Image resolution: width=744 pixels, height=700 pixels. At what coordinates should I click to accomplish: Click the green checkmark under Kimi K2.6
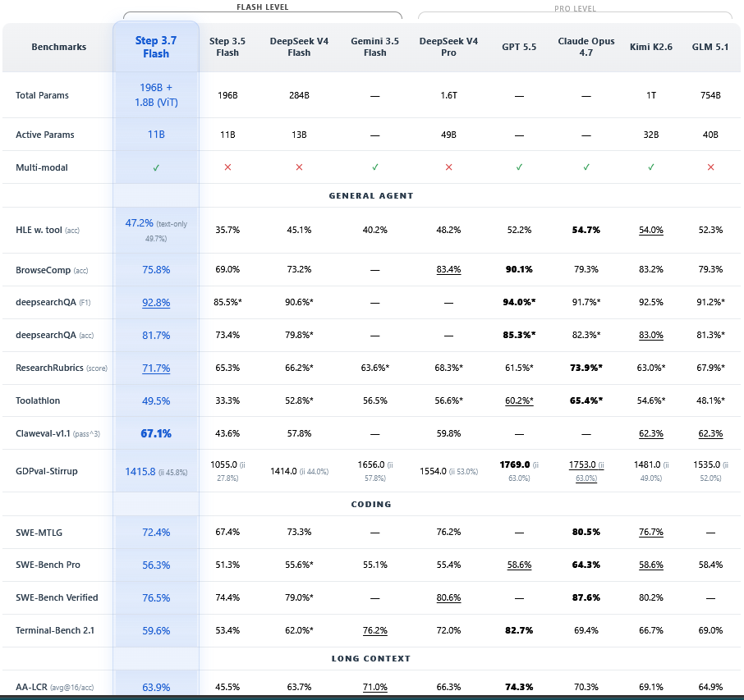[x=651, y=167]
